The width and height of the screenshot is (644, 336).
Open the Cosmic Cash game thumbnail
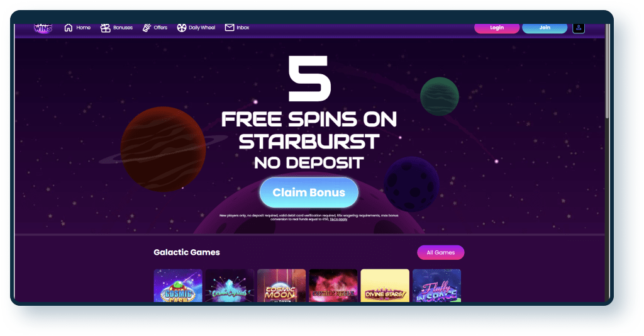click(x=178, y=286)
